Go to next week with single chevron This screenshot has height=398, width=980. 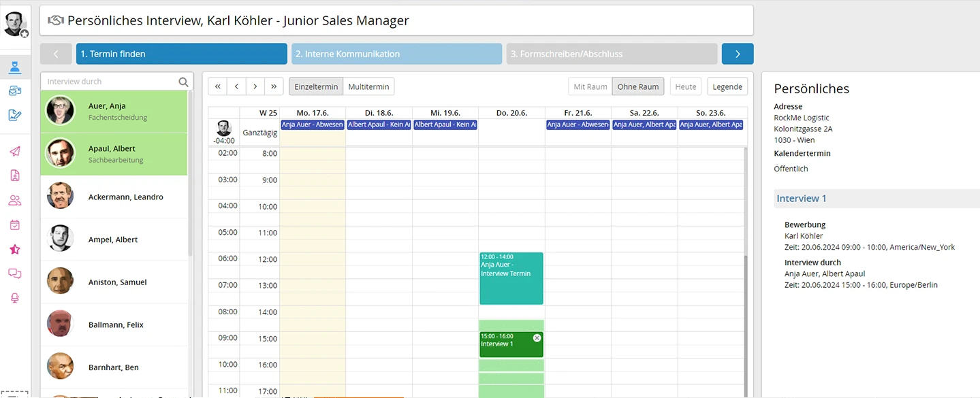pos(255,86)
